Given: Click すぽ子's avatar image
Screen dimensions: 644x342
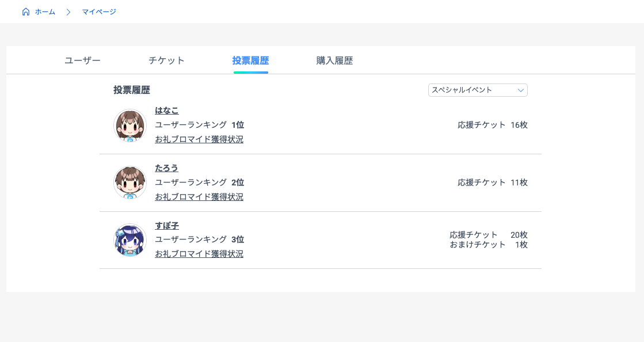Looking at the screenshot, I should coord(130,240).
